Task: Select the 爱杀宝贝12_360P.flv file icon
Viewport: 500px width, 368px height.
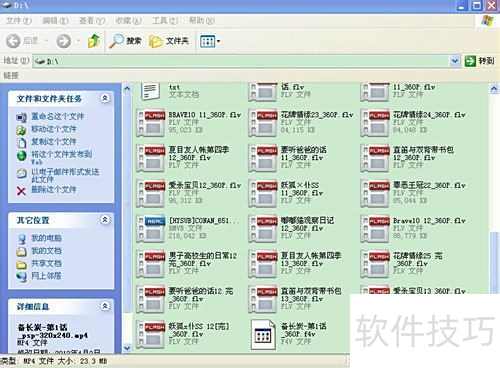Action: point(151,193)
